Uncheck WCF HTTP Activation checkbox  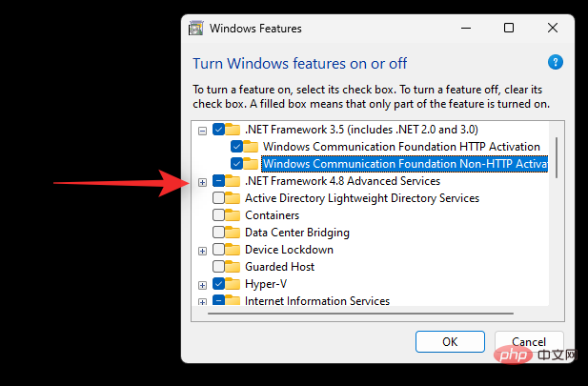click(236, 147)
